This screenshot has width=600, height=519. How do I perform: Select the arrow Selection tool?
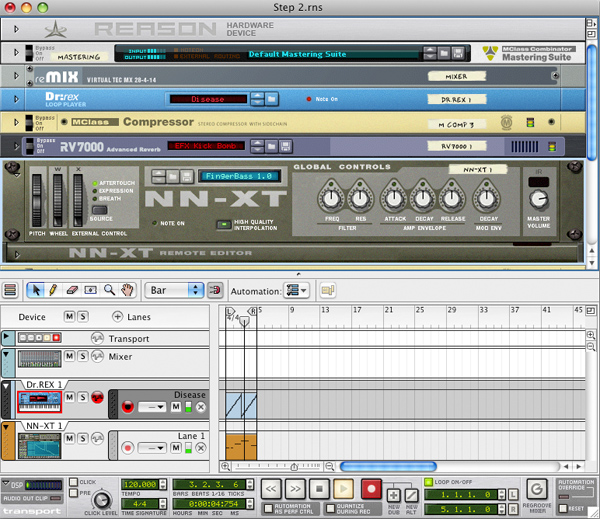pyautogui.click(x=36, y=290)
